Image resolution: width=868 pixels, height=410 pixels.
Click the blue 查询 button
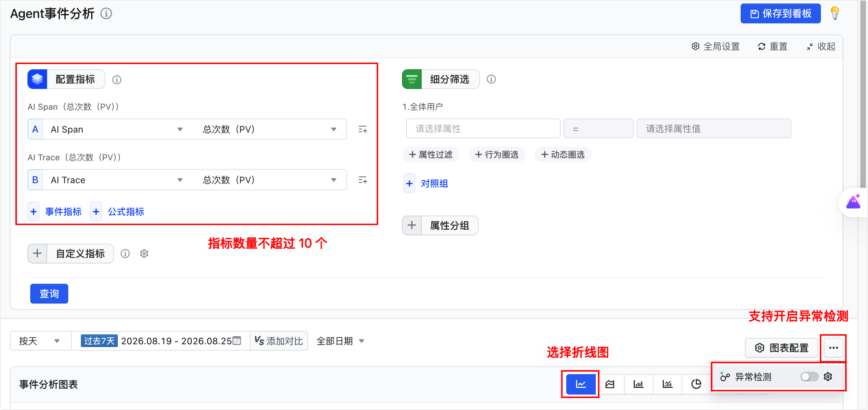tap(49, 293)
